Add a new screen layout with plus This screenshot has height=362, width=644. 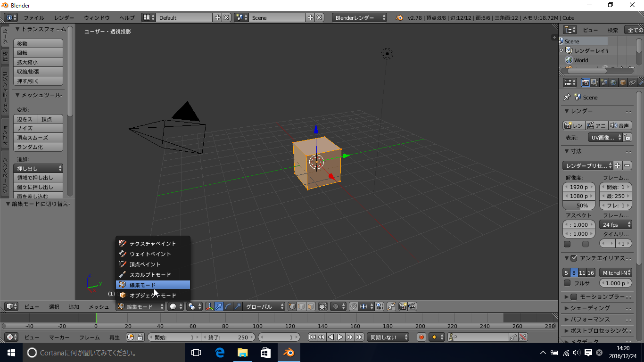[218, 17]
